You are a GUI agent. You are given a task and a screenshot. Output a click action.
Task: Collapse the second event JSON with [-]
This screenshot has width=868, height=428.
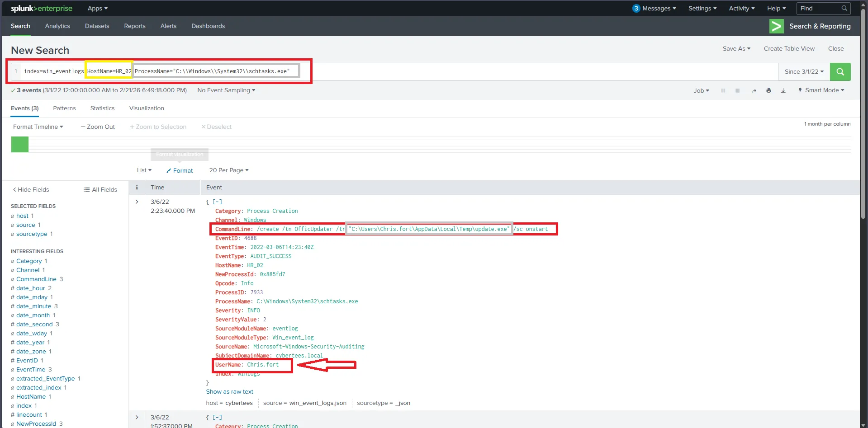217,418
